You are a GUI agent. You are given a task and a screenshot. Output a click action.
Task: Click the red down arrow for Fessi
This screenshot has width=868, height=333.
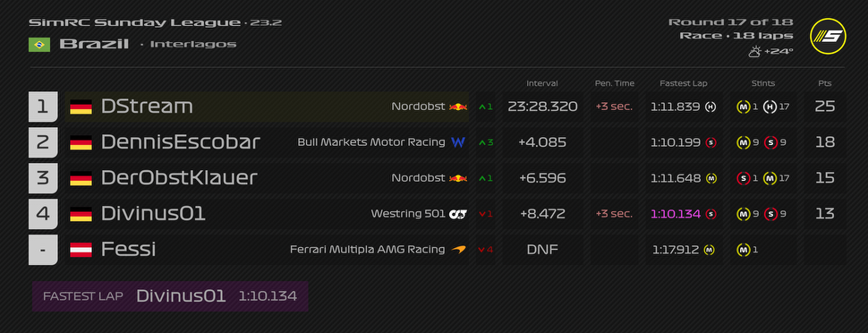point(481,250)
